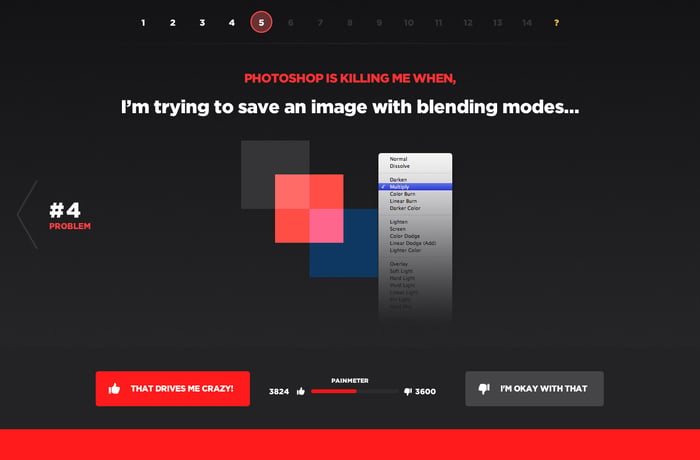Screen dimensions: 700x460
Task: Select the highlighted page 5 circle
Action: 261,22
